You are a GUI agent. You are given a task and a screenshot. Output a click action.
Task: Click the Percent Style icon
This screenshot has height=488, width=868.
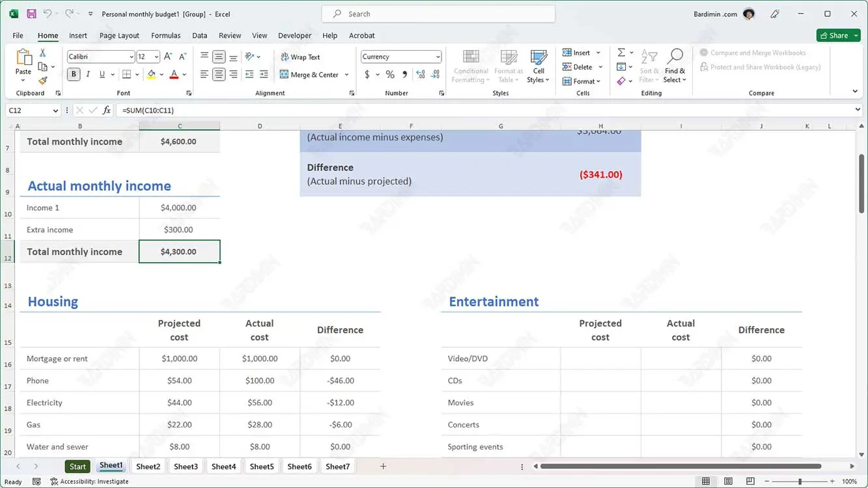(389, 75)
